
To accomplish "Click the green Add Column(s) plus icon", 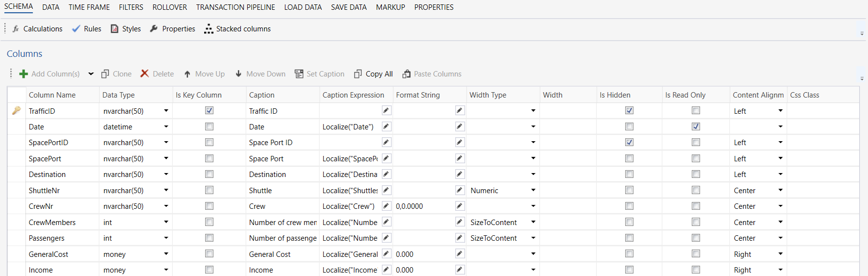I will click(23, 74).
